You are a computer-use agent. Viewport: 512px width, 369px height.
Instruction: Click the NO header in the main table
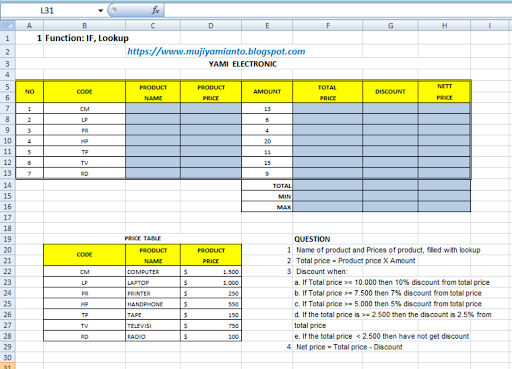[29, 92]
